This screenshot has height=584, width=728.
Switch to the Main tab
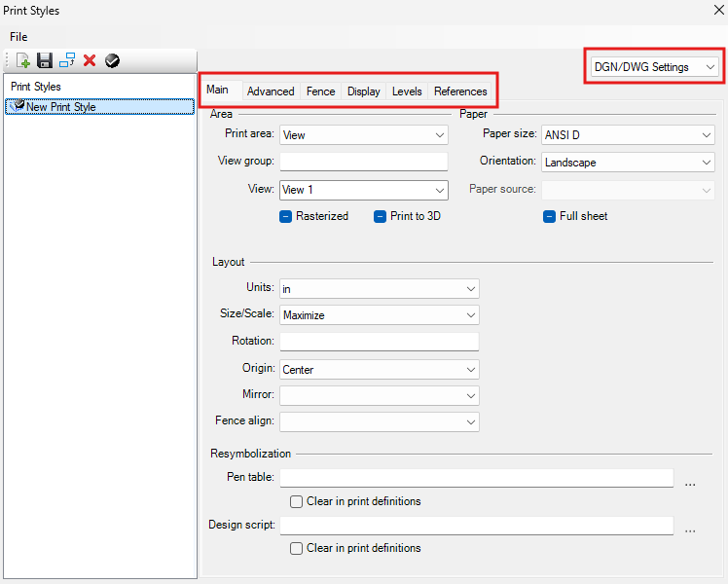click(217, 90)
